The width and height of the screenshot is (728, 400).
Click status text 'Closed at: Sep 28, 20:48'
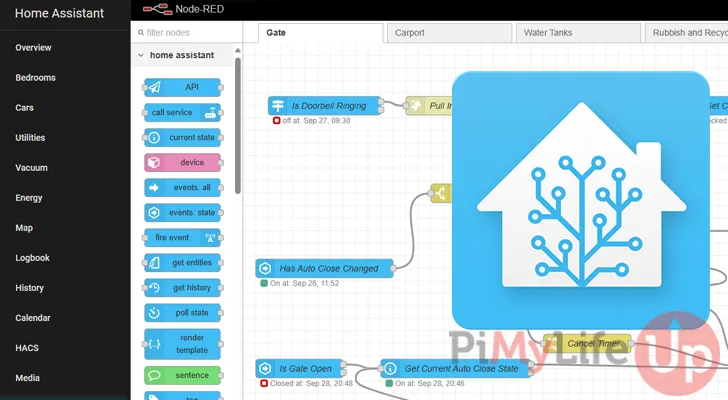pyautogui.click(x=312, y=383)
